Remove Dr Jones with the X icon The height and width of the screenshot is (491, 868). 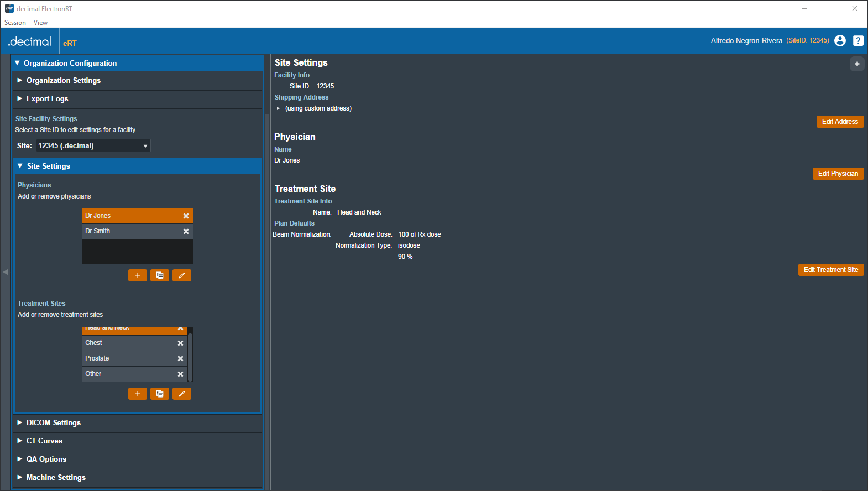pyautogui.click(x=186, y=216)
